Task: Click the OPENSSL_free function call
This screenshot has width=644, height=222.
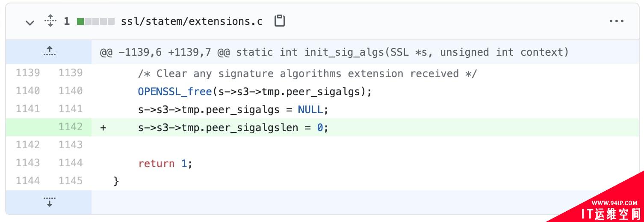Action: click(175, 92)
